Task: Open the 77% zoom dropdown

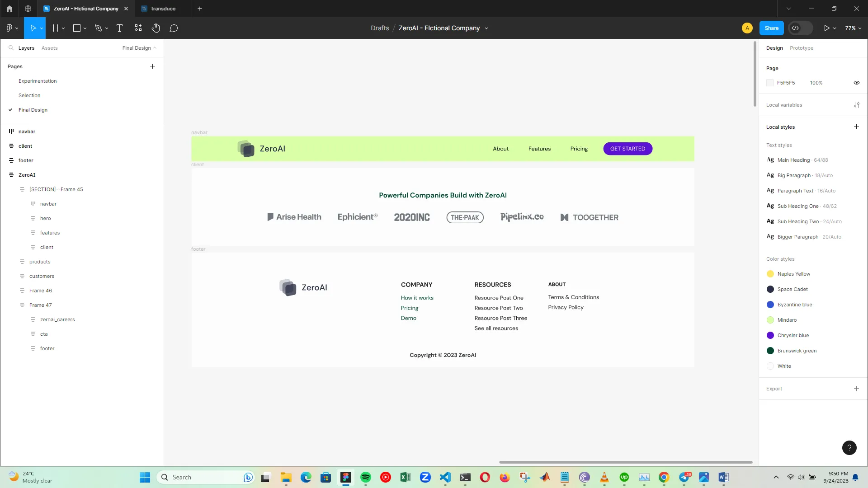Action: tap(853, 28)
